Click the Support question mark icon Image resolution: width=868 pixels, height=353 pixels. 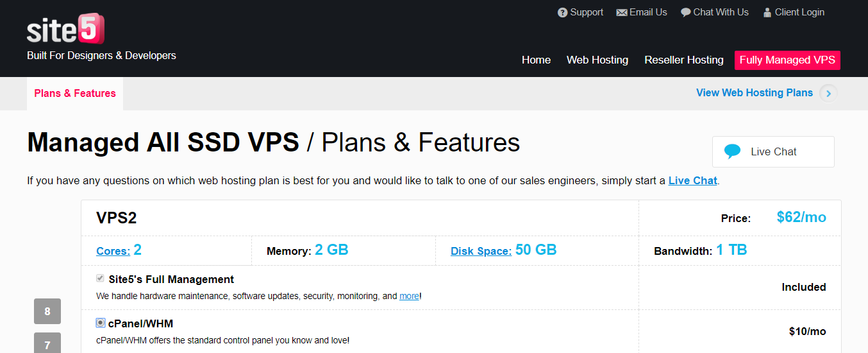coord(562,12)
